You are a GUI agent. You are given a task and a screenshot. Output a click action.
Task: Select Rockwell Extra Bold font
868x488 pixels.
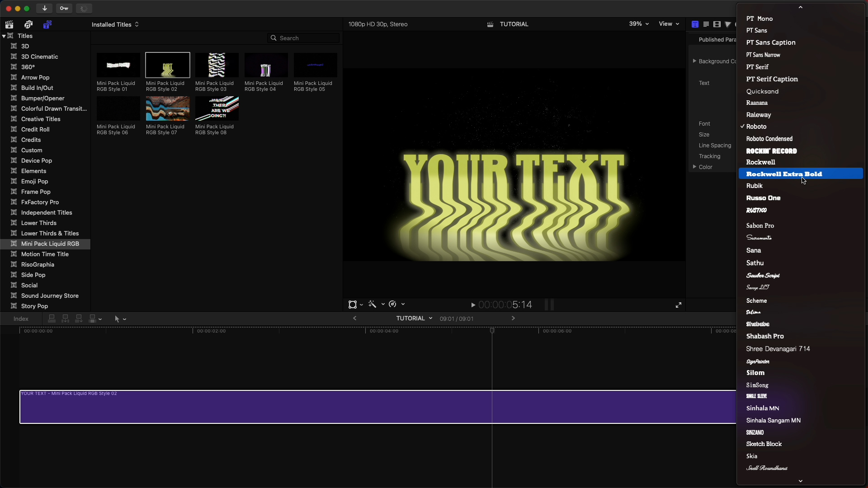(784, 174)
